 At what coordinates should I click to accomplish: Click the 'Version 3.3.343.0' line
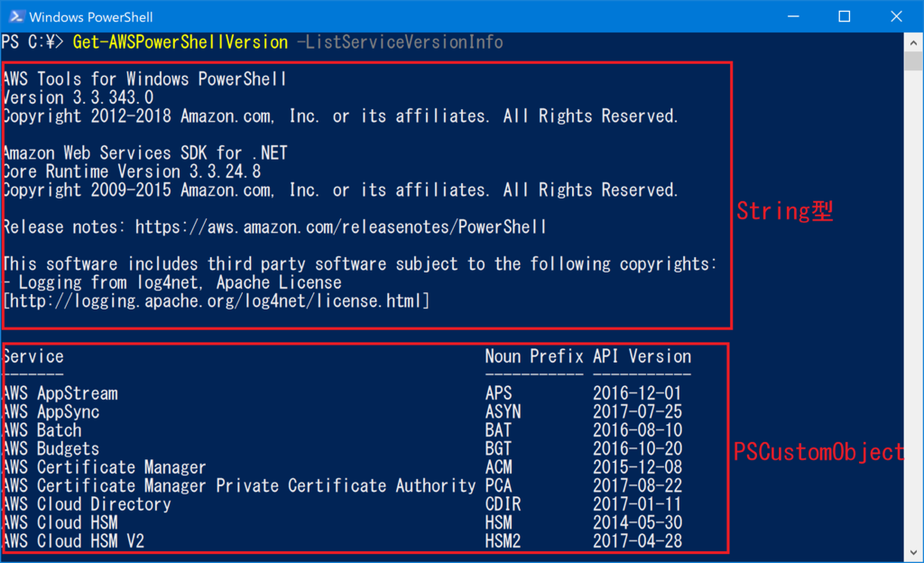78,97
